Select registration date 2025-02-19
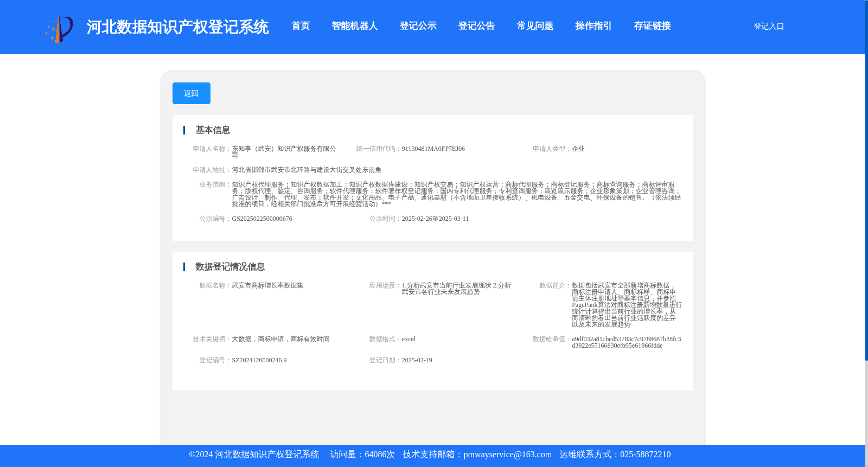The image size is (868, 467). point(417,360)
